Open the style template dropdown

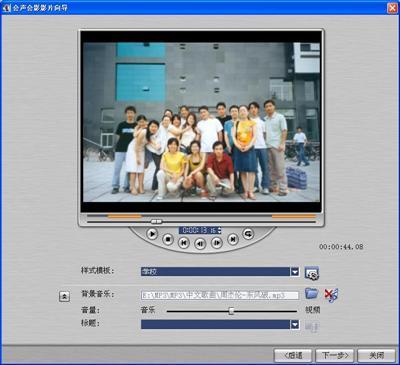point(295,272)
